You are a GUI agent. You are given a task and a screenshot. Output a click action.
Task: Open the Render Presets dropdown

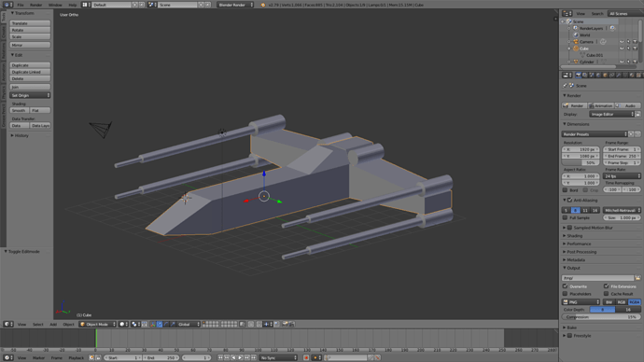pos(595,134)
